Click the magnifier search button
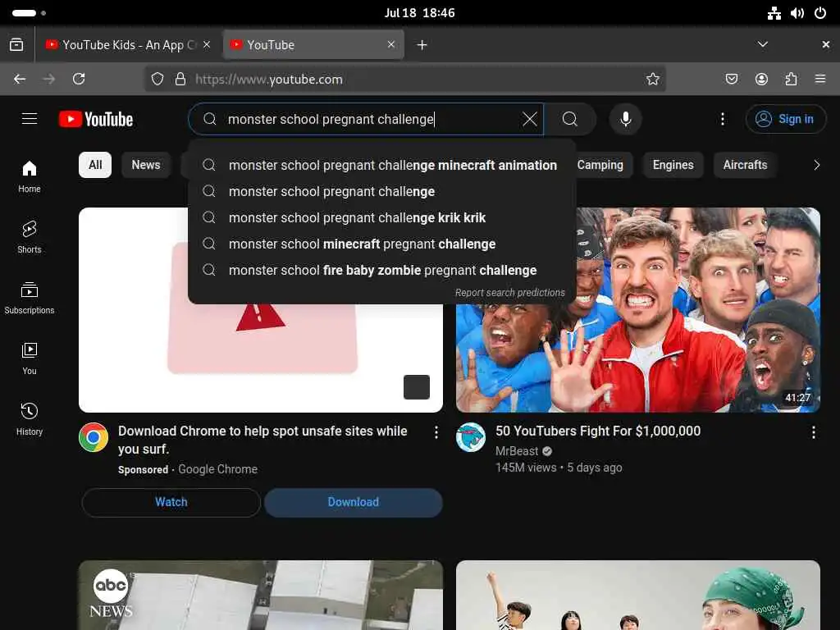The width and height of the screenshot is (840, 630). (x=570, y=119)
